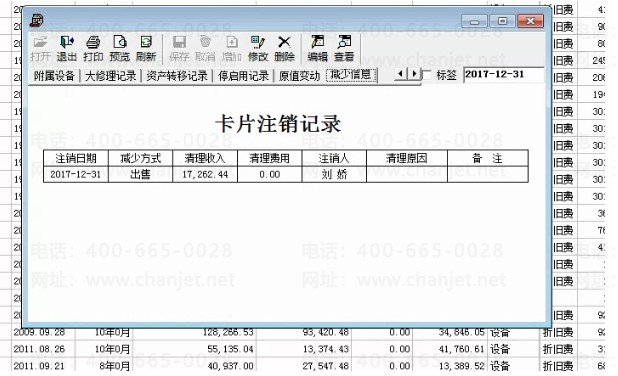Open the 资产转移记录 tab

point(177,76)
